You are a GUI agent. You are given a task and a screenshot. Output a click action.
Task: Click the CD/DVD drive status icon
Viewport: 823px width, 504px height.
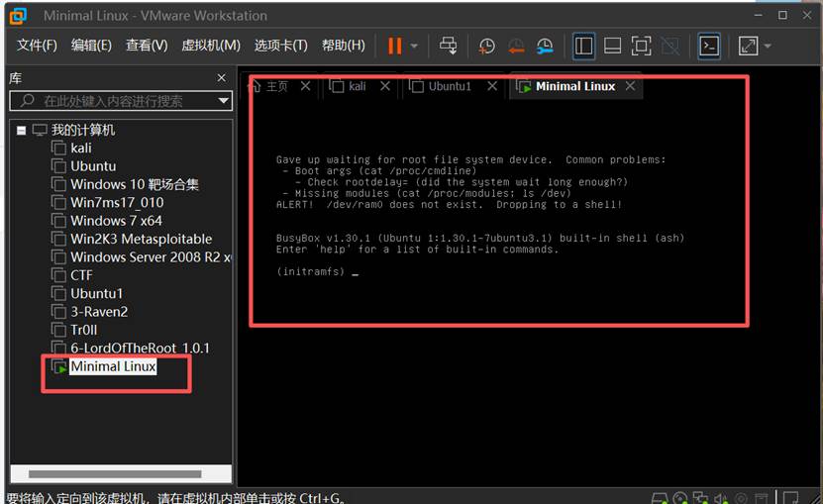tap(679, 498)
